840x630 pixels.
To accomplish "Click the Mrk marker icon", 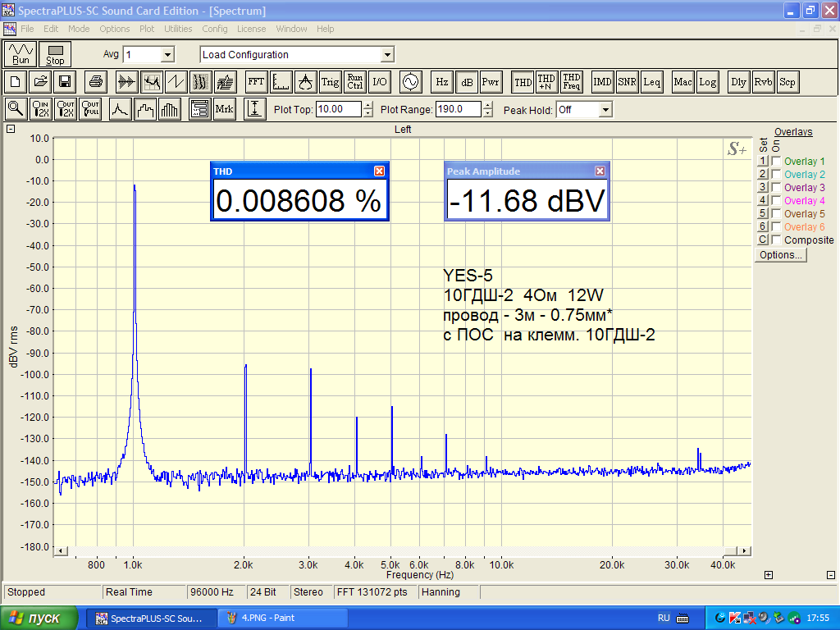I will [224, 109].
